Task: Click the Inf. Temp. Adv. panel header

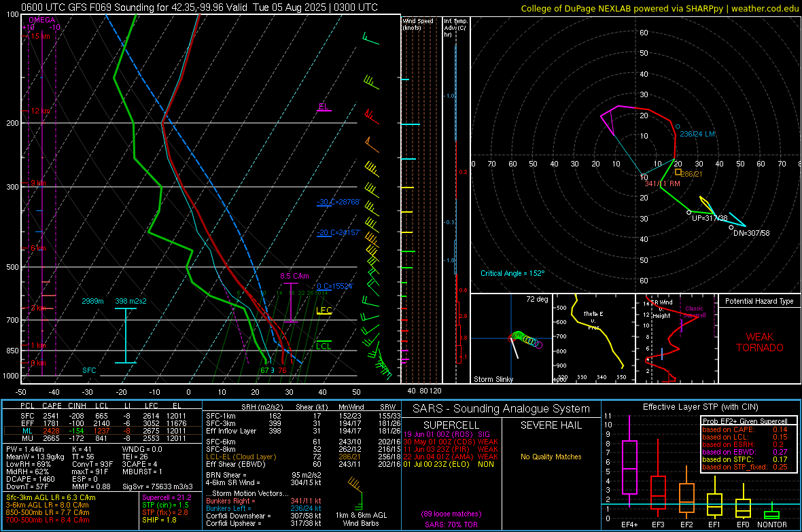Action: pyautogui.click(x=455, y=28)
